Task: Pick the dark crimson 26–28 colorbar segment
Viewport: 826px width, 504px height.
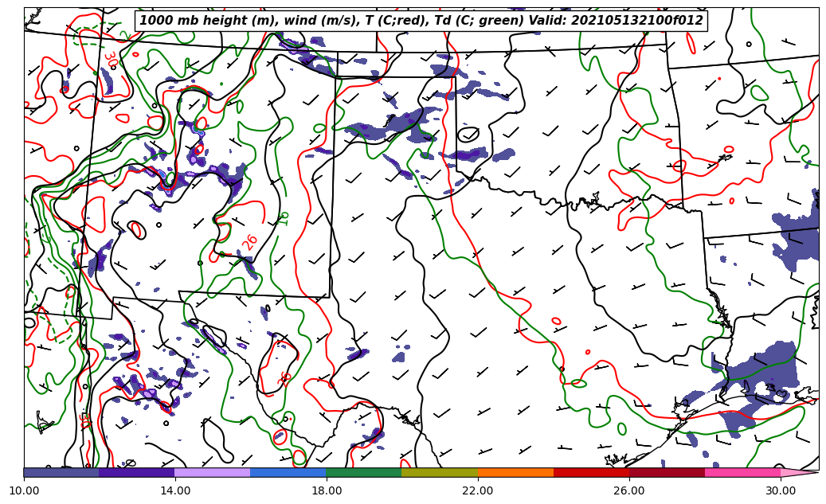Action: tap(667, 472)
